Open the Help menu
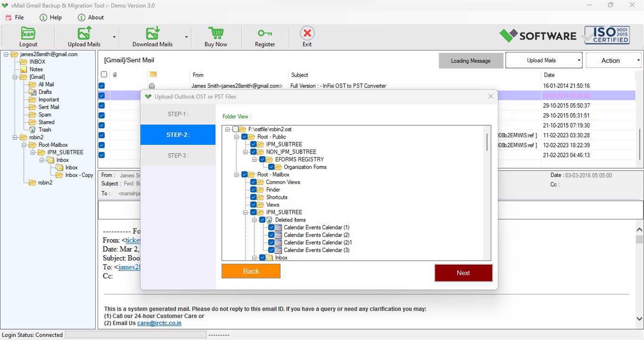Screen dimensions: 644x340 (51, 18)
